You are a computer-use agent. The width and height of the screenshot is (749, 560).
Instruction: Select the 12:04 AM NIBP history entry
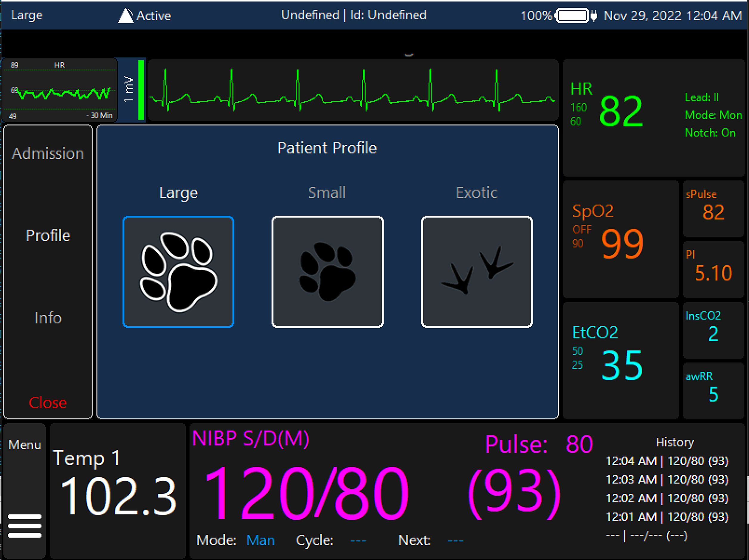pos(667,461)
